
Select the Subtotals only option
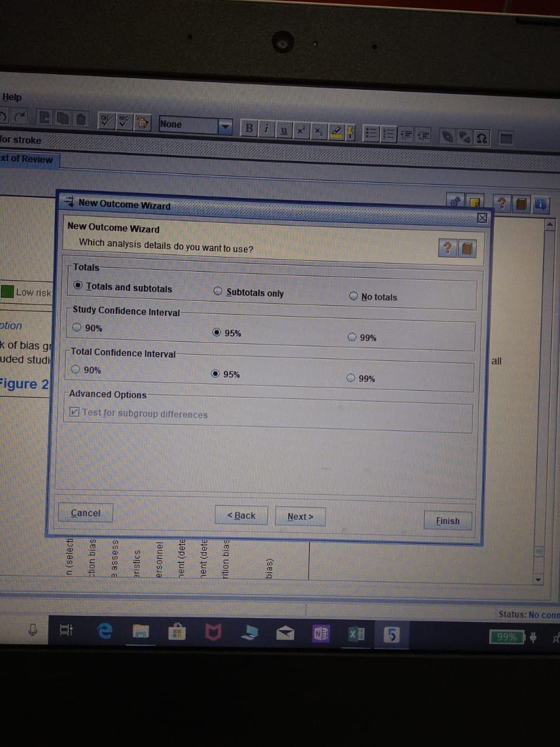tap(218, 291)
